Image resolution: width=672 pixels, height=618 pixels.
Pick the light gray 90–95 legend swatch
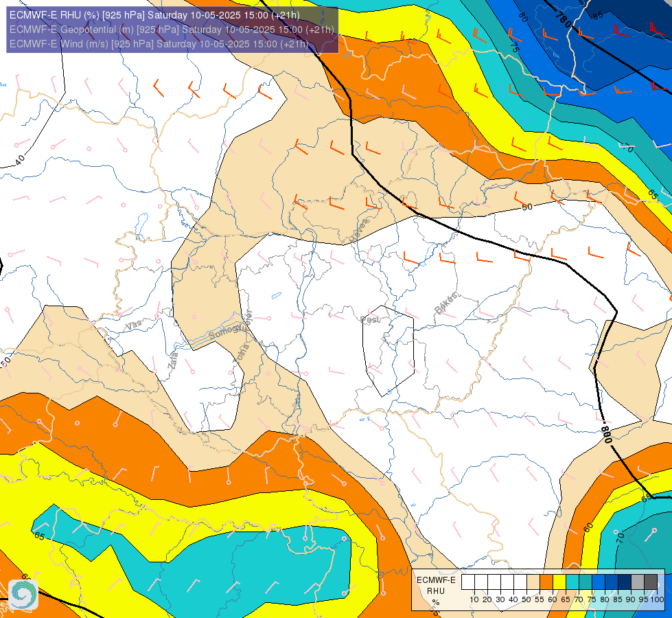(638, 582)
